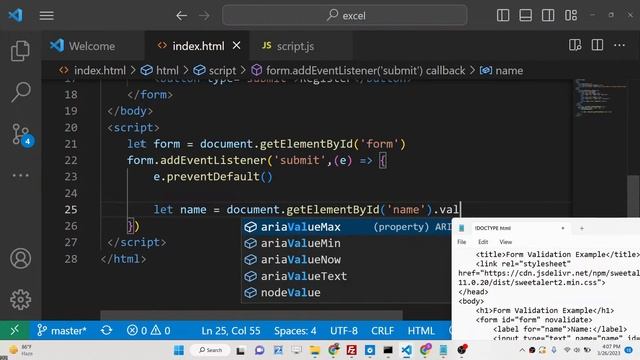Viewport: 640px width, 360px height.
Task: Open the hamburger application menu
Action: click(47, 16)
